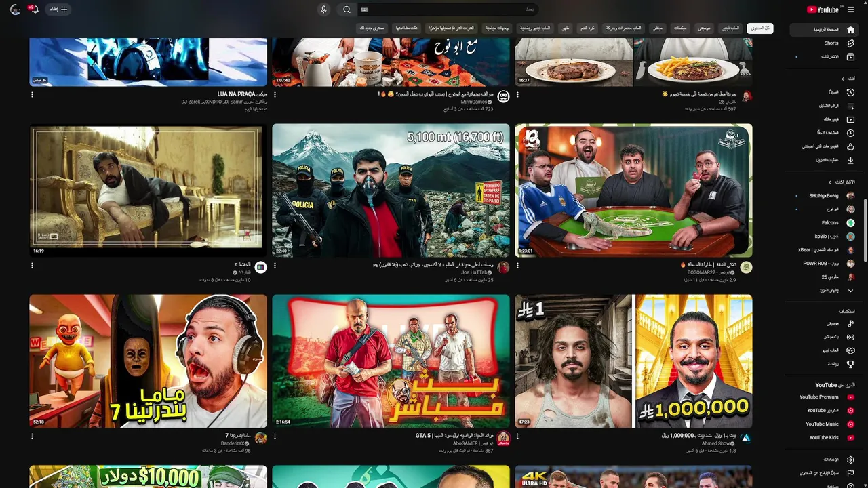Play the green poker table thumbnail
The width and height of the screenshot is (868, 488).
[x=633, y=190]
